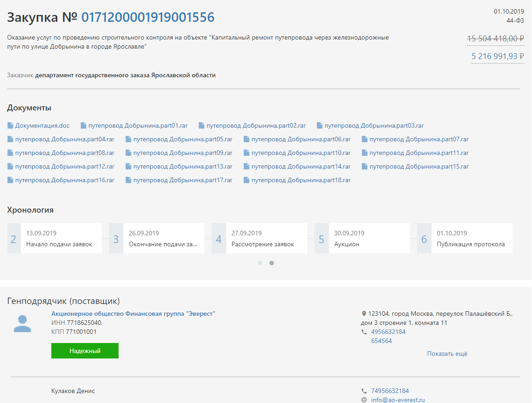Screen dimensions: 532x403
Task: Select the Аукцион step dated 30.09.2019
Action: tap(362, 239)
